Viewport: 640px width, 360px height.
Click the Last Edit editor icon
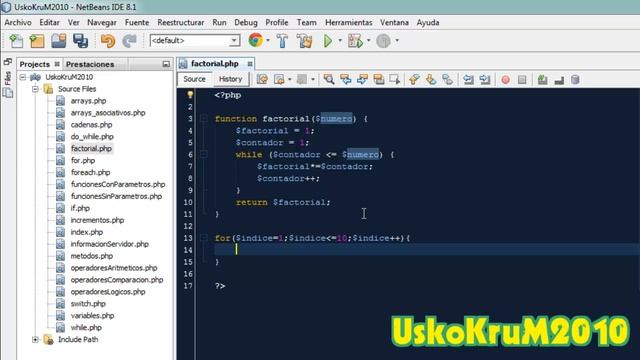point(262,79)
